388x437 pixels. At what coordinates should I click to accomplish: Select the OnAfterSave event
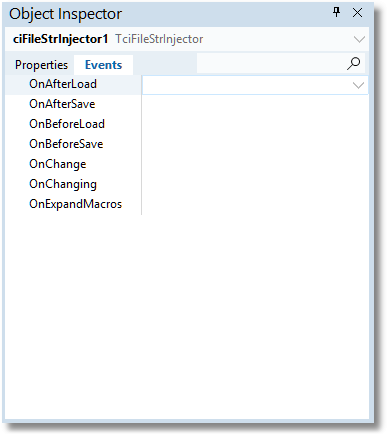(62, 104)
